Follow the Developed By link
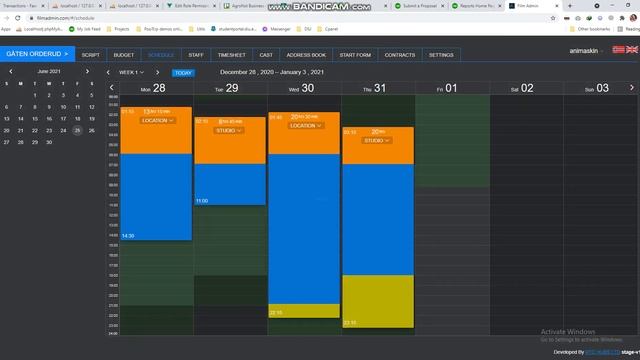 pyautogui.click(x=602, y=352)
